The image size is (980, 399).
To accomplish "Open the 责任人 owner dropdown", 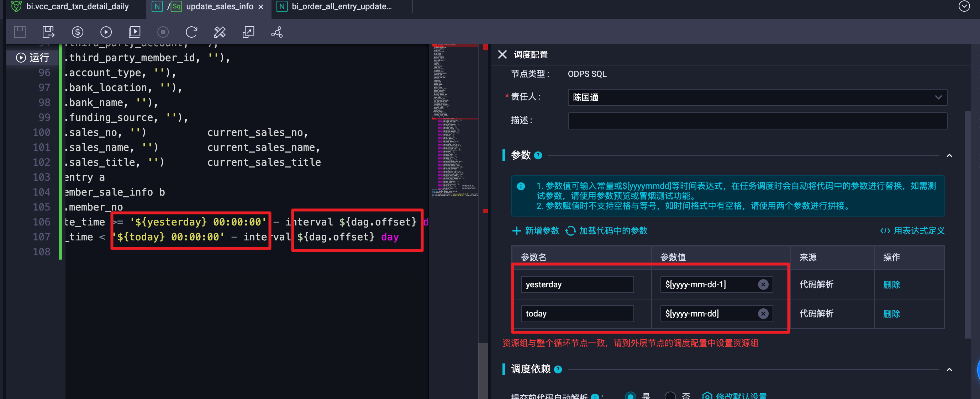I will coord(757,97).
